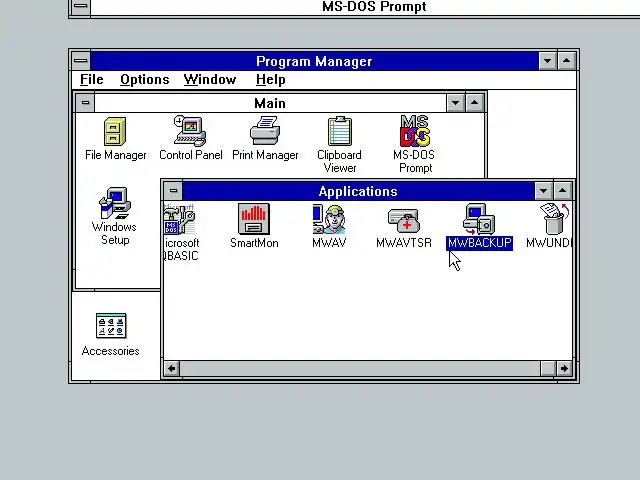
Task: Minimize the Program Manager window
Action: tap(547, 61)
